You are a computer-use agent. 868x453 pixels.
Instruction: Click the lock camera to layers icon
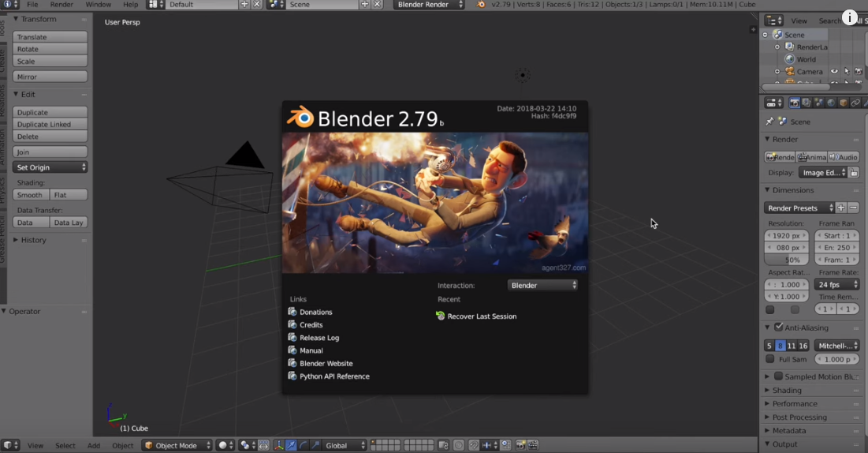(443, 445)
